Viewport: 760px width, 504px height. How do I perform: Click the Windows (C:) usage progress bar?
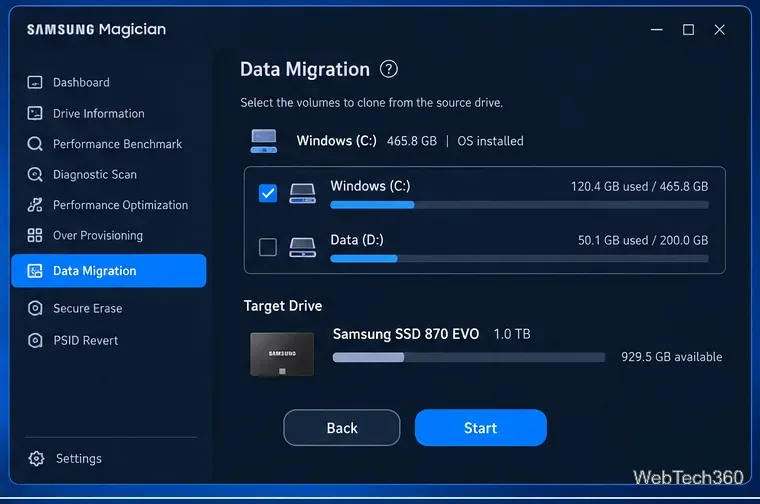(519, 205)
